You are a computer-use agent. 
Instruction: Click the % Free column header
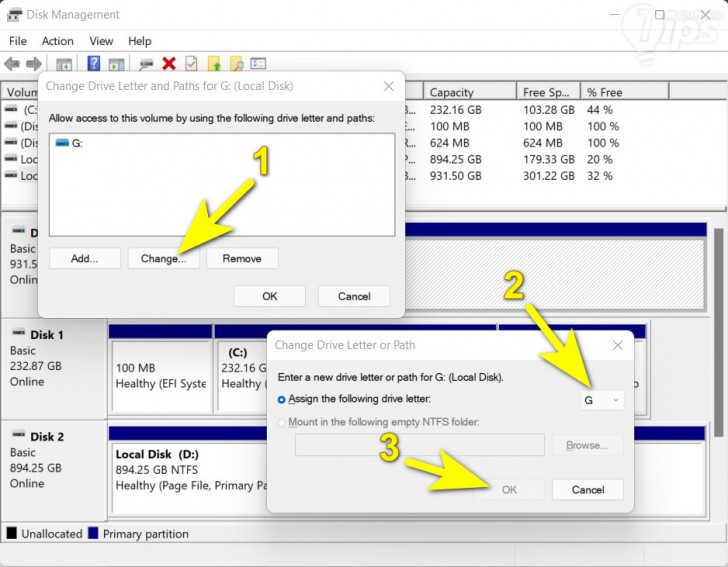pos(624,92)
